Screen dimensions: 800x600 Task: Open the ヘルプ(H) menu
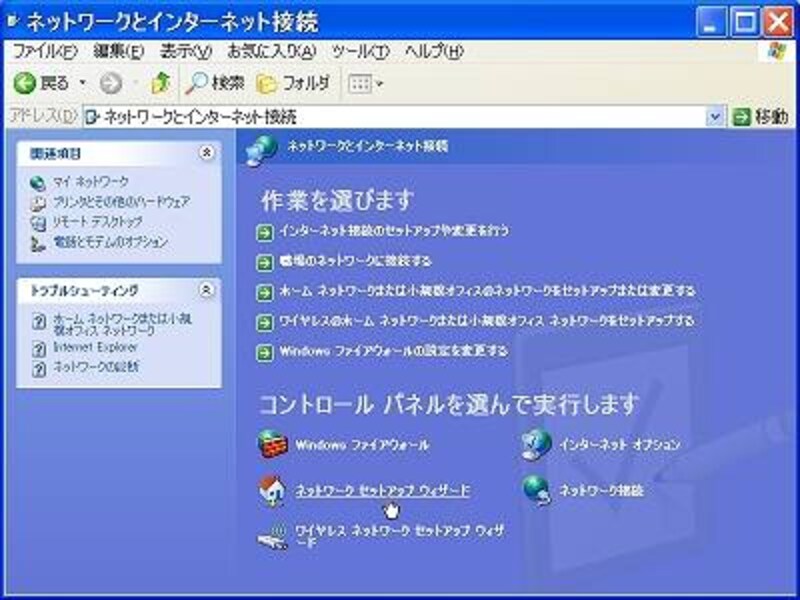coord(434,52)
